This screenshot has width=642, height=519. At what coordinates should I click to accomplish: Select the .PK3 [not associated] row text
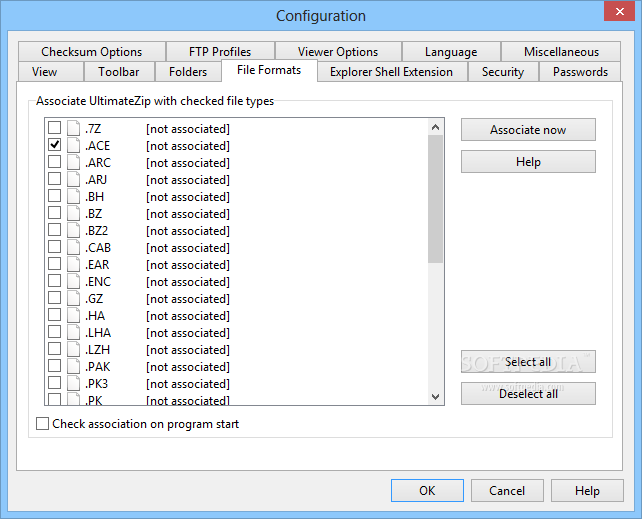click(x=158, y=384)
